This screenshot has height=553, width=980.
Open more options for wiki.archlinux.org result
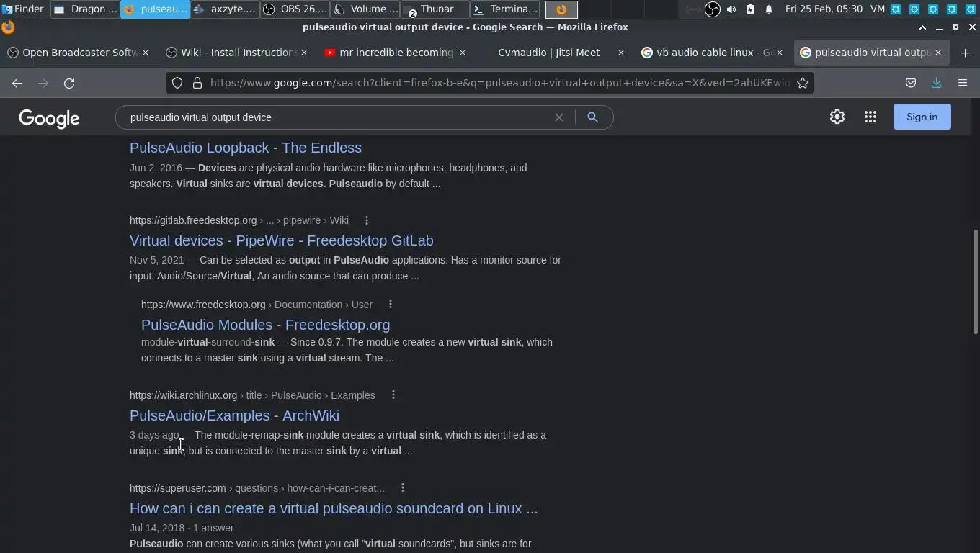[393, 395]
